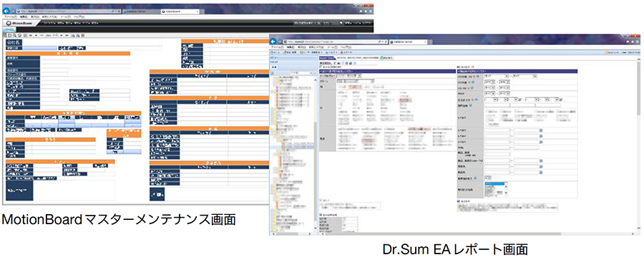
Task: Click the vertical scrollbar on the Dr.Sum report page
Action: [639, 144]
